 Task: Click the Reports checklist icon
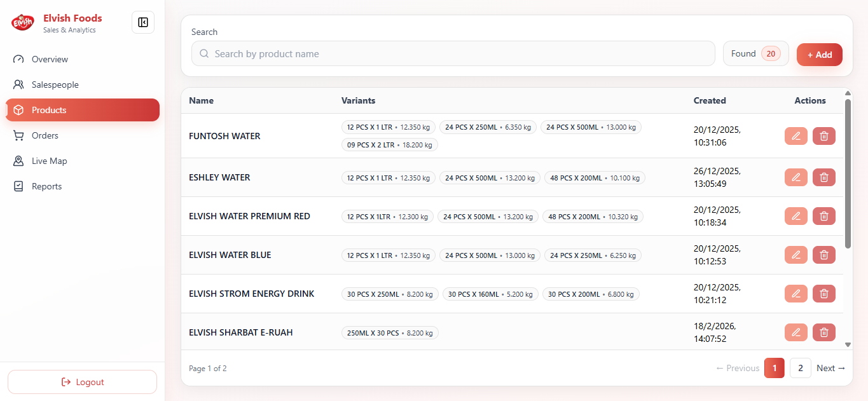point(18,186)
